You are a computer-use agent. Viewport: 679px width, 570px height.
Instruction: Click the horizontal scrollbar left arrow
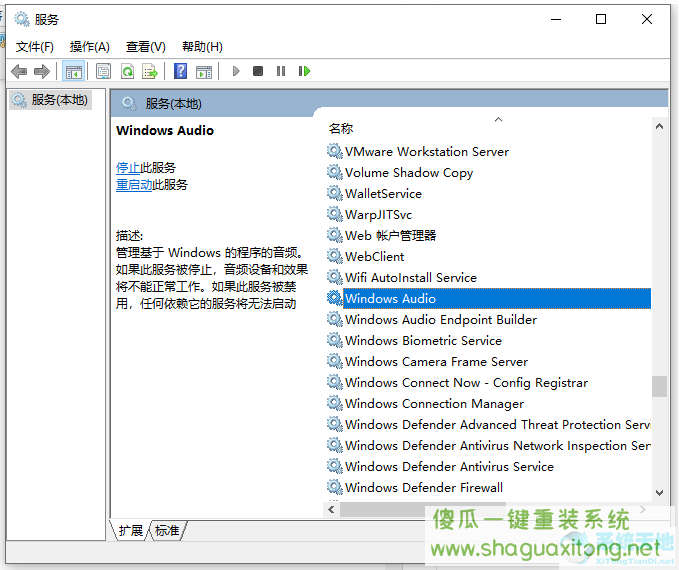tap(331, 510)
